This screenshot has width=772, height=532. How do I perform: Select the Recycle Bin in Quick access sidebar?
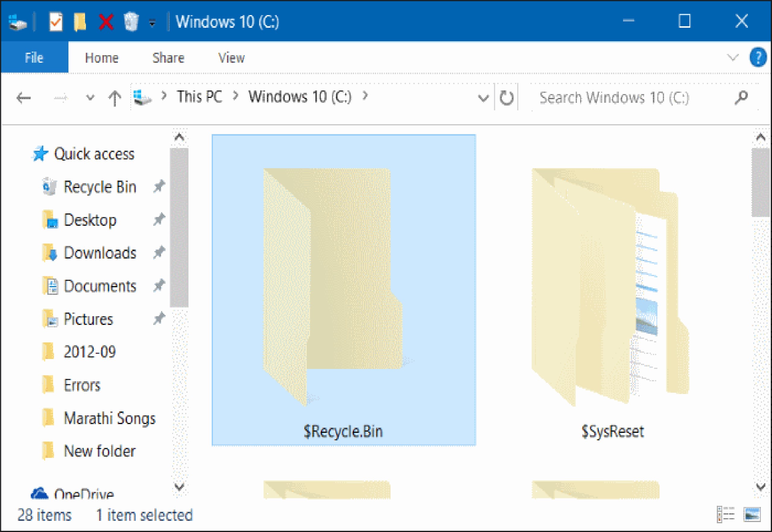point(100,187)
